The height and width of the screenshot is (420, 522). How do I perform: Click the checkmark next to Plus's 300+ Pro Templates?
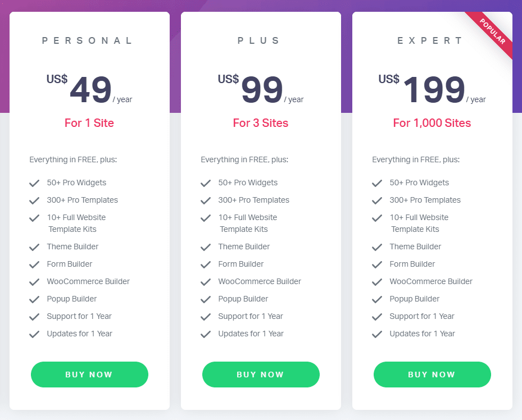206,200
